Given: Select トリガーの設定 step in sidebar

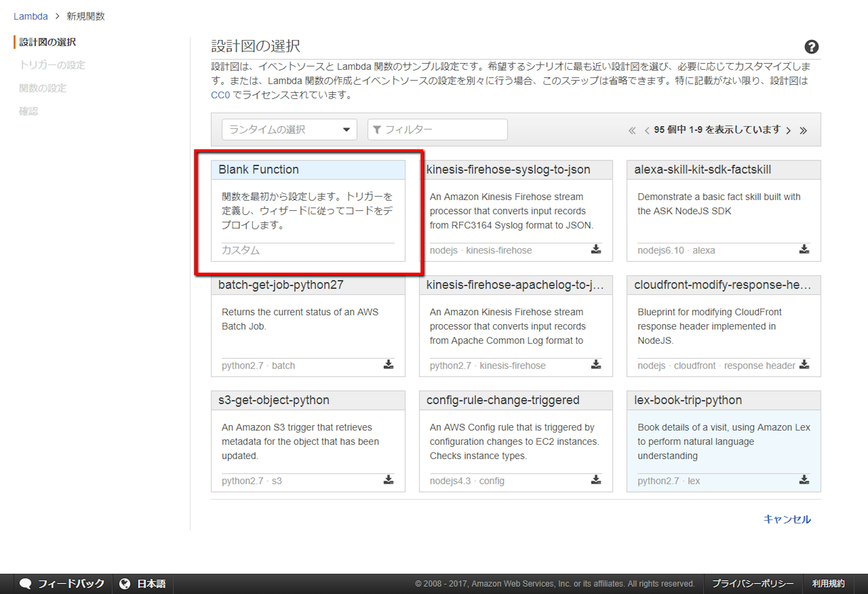Looking at the screenshot, I should (x=52, y=65).
